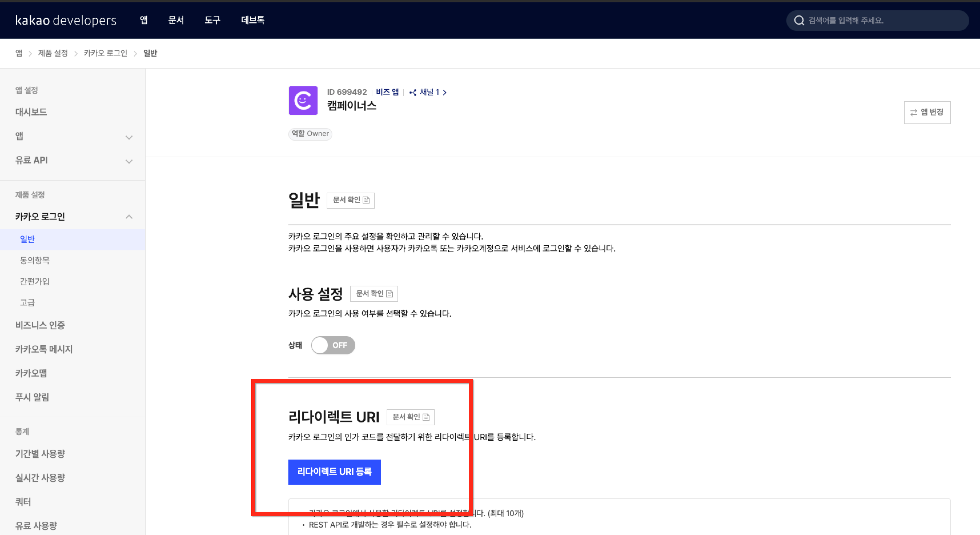Collapse the 카카오 로그인 sidebar section
980x535 pixels.
click(x=129, y=217)
